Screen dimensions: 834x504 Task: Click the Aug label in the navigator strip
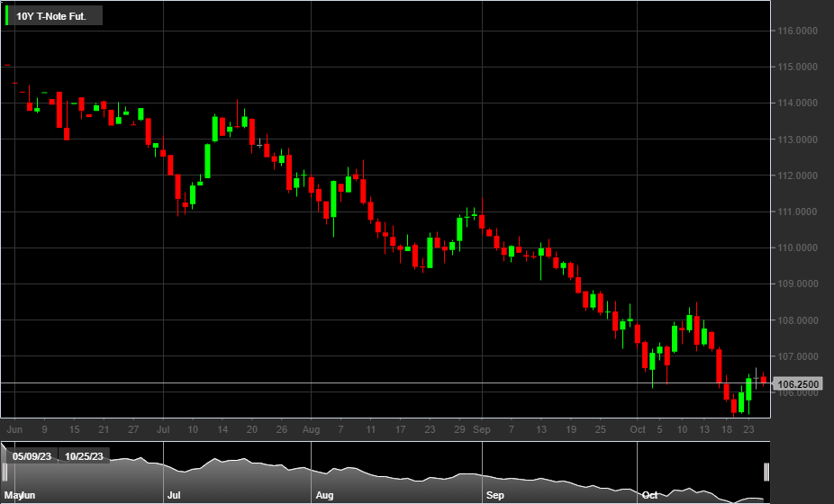(x=324, y=495)
